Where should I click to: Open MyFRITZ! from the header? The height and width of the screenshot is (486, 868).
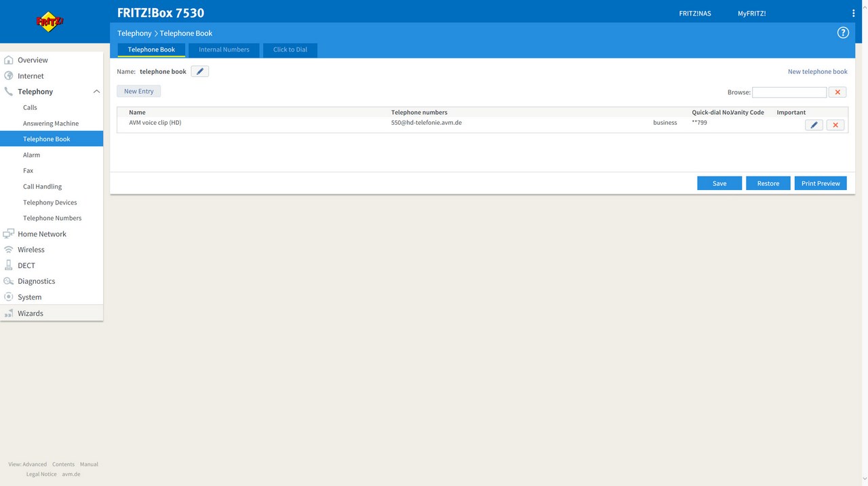tap(752, 14)
